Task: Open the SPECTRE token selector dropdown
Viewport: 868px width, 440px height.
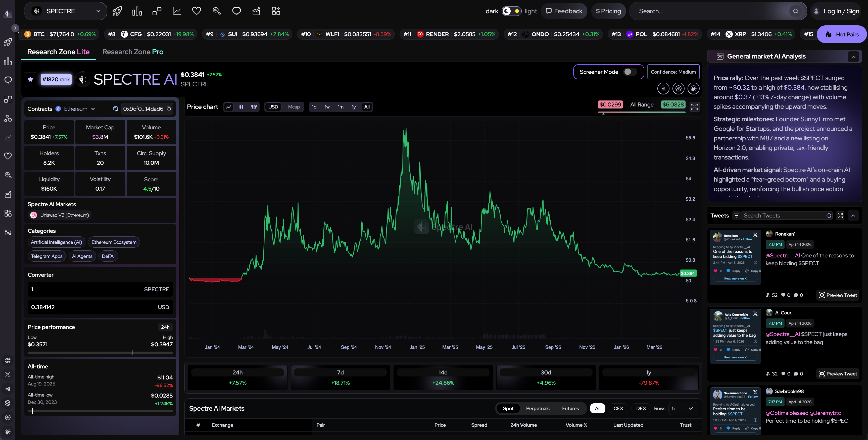Action: [x=66, y=11]
